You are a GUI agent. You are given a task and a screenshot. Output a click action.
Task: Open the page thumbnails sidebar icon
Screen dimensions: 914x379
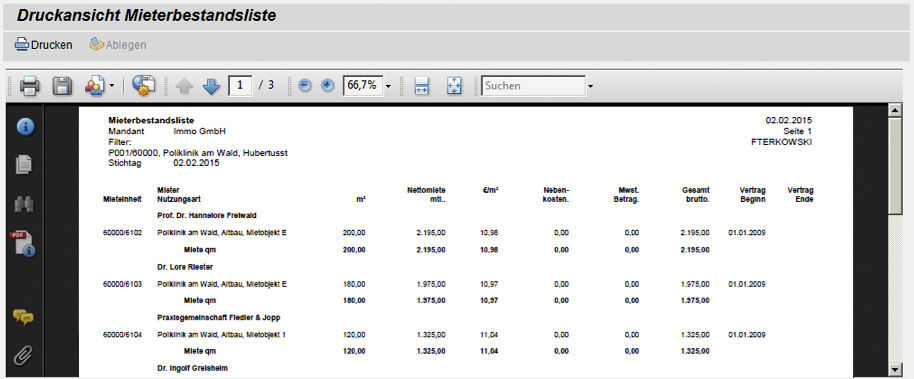pos(24,165)
